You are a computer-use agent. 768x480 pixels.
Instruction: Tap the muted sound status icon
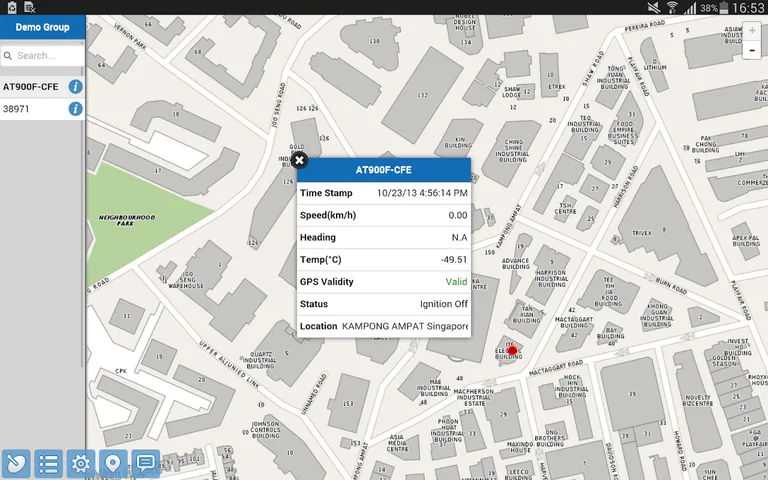click(x=653, y=7)
